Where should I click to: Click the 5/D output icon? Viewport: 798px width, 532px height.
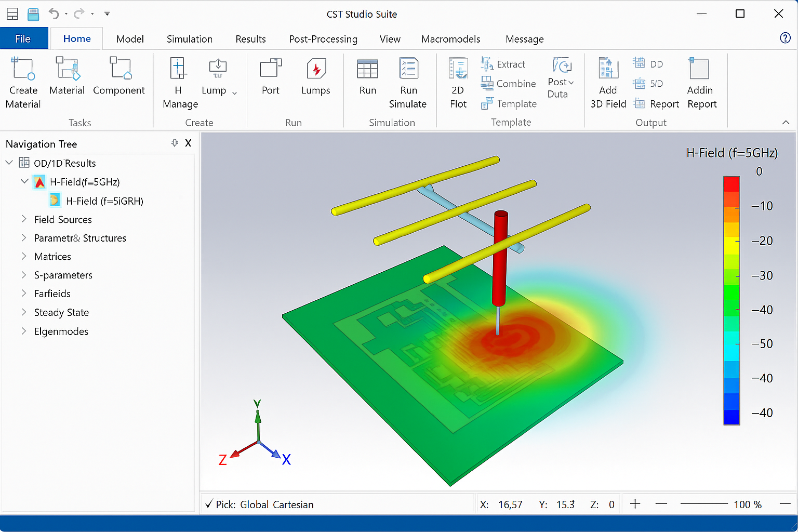pos(639,83)
